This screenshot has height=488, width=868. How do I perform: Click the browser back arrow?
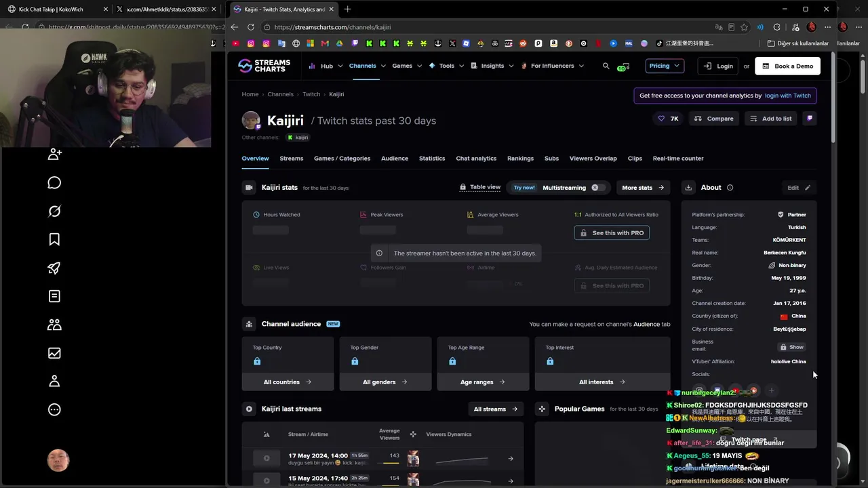click(235, 27)
